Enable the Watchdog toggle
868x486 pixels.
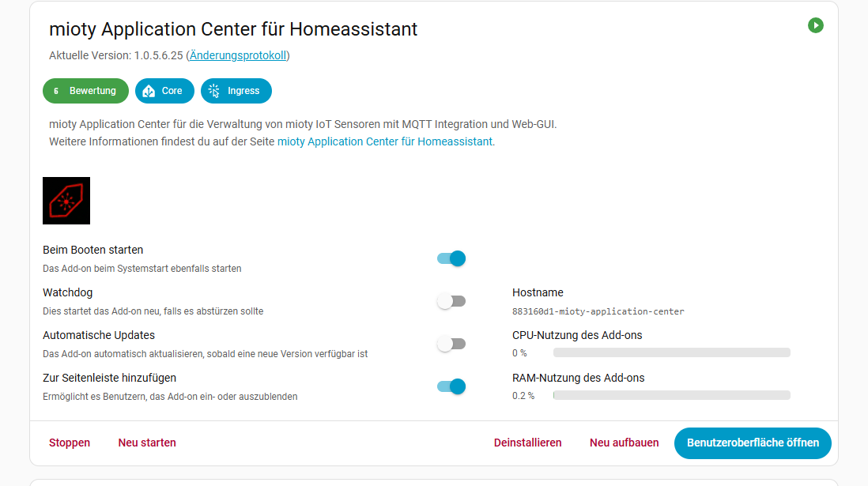451,301
